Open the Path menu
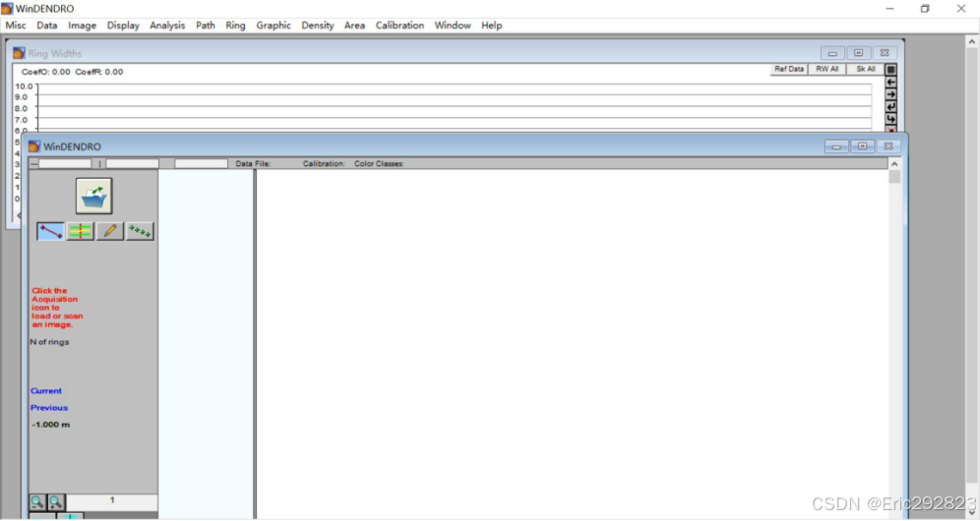 pos(205,26)
